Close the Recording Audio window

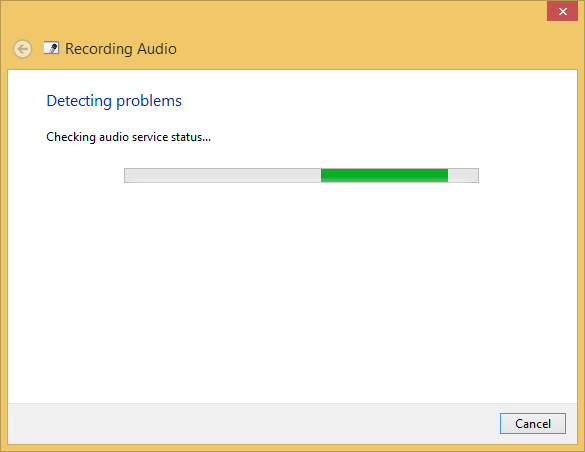pyautogui.click(x=563, y=12)
